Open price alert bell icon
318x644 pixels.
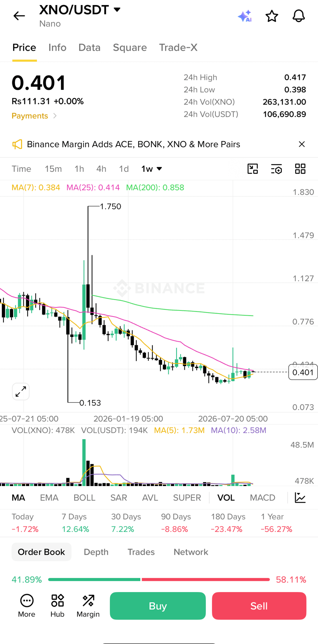click(299, 16)
